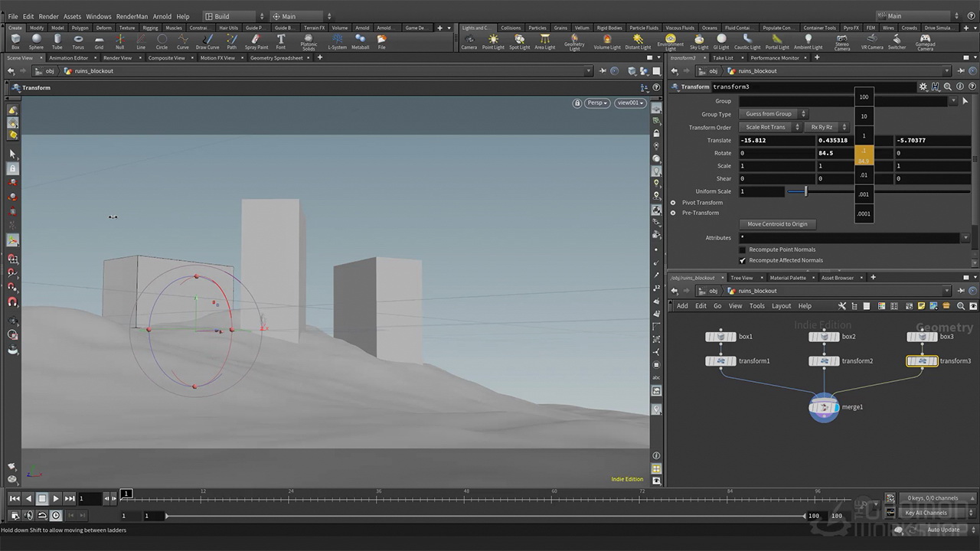Open Transform Order dropdown
The width and height of the screenshot is (980, 551).
770,127
